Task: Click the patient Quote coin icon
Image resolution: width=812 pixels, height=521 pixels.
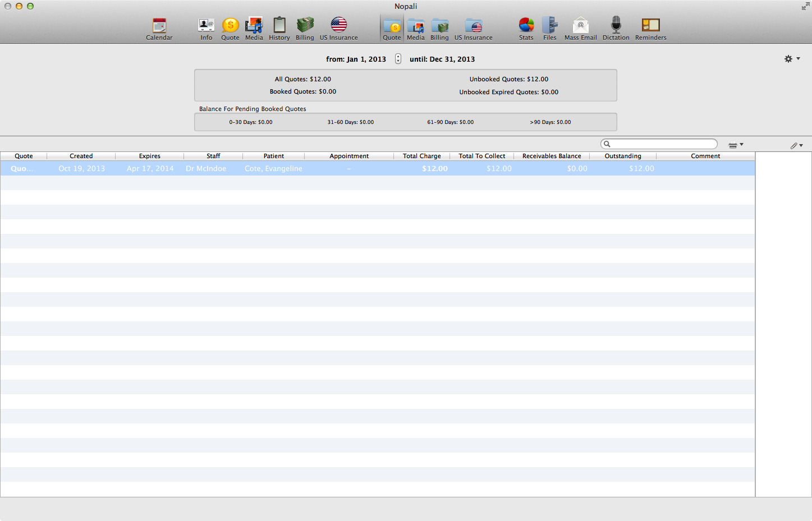Action: click(230, 29)
